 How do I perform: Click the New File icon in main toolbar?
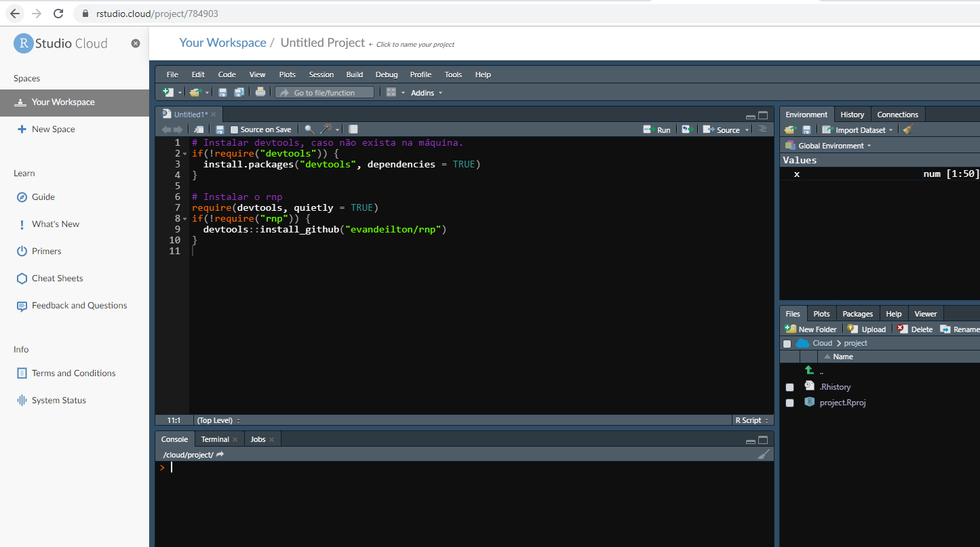click(168, 92)
